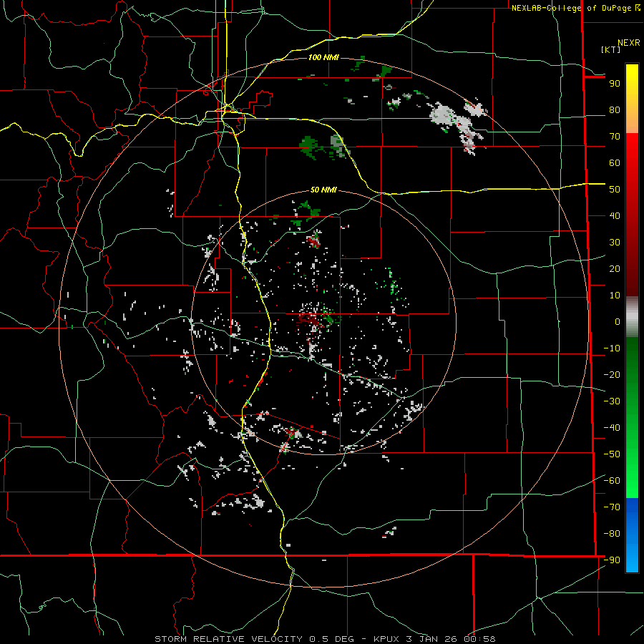Image resolution: width=644 pixels, height=644 pixels.
Task: Click the "-40" value on the velocity scale
Action: click(x=612, y=428)
